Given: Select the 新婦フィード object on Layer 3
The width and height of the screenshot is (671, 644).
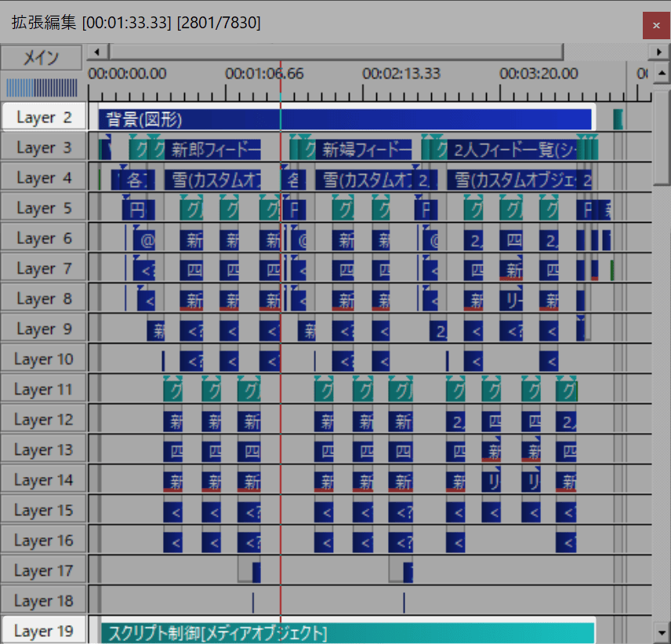Looking at the screenshot, I should click(365, 149).
